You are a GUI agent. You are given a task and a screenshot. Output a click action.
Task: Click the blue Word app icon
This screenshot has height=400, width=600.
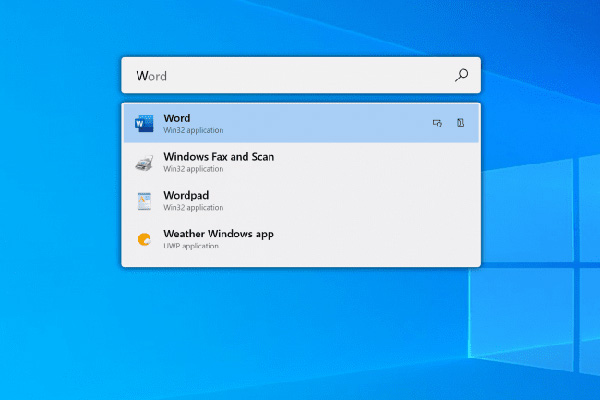[x=144, y=123]
